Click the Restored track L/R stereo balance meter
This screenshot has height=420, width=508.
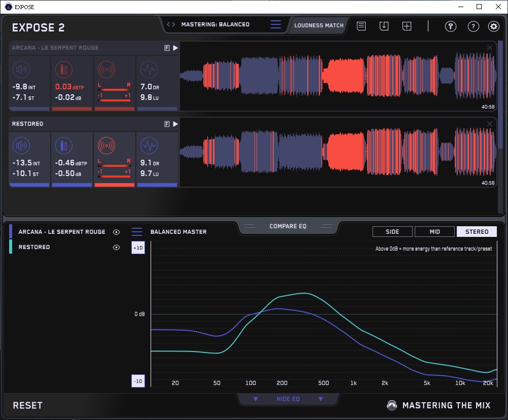click(x=115, y=167)
